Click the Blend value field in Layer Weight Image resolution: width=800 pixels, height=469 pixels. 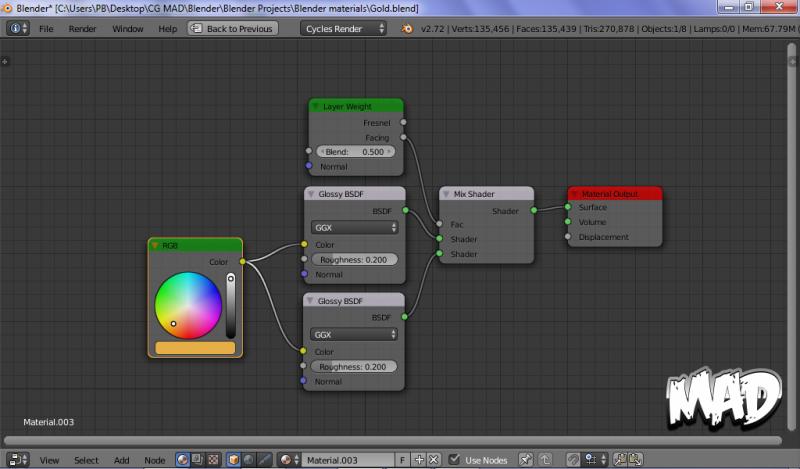tap(355, 152)
